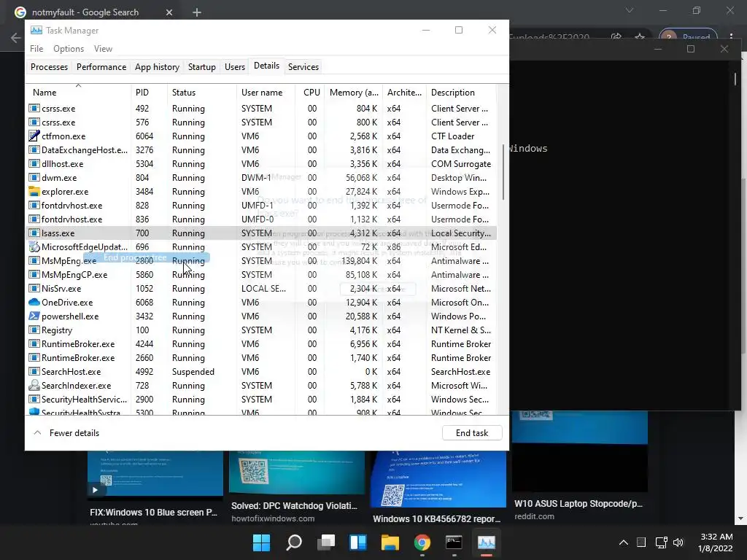The image size is (747, 560).
Task: Open the Options menu
Action: tap(69, 49)
